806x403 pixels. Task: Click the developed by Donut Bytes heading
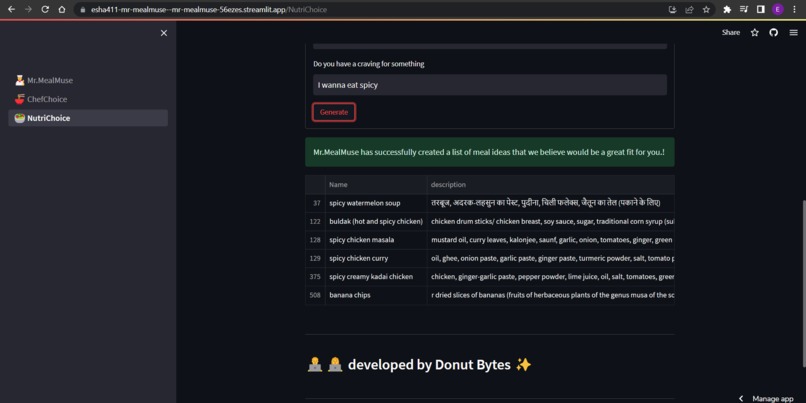[419, 365]
